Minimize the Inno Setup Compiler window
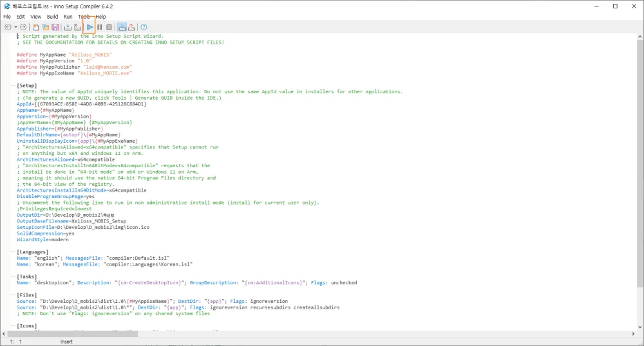 point(596,6)
